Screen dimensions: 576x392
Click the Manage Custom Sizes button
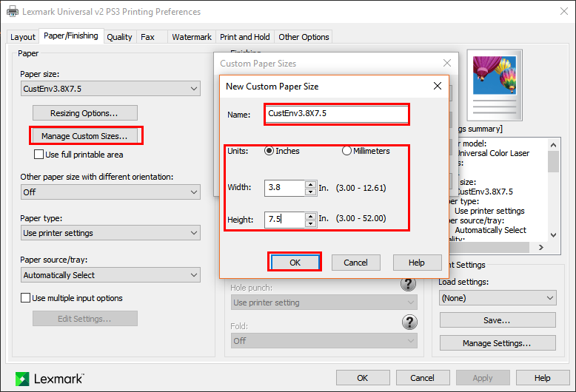coord(85,136)
